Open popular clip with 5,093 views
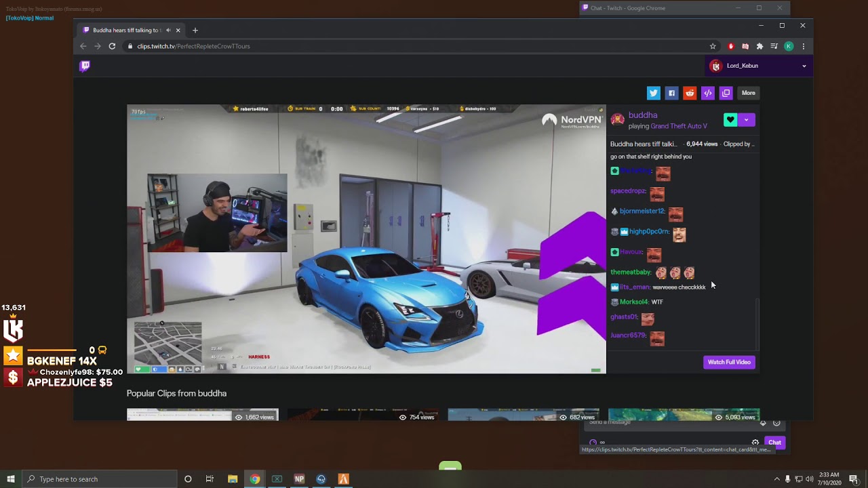This screenshot has height=488, width=868. pyautogui.click(x=684, y=414)
